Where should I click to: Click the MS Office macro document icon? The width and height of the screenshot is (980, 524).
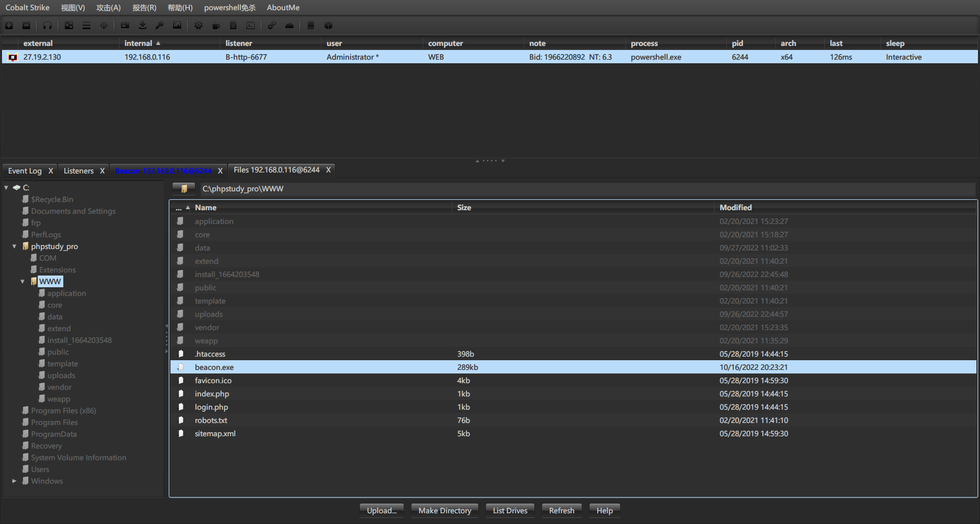click(233, 26)
